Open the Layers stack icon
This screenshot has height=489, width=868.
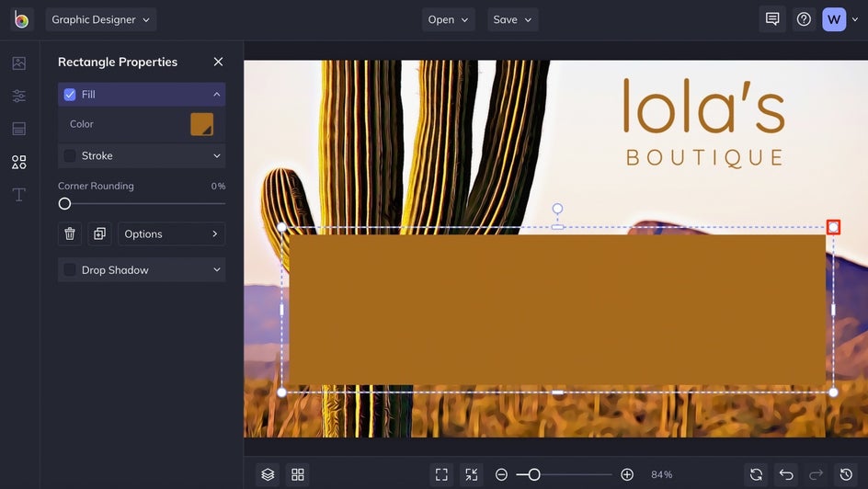(268, 474)
